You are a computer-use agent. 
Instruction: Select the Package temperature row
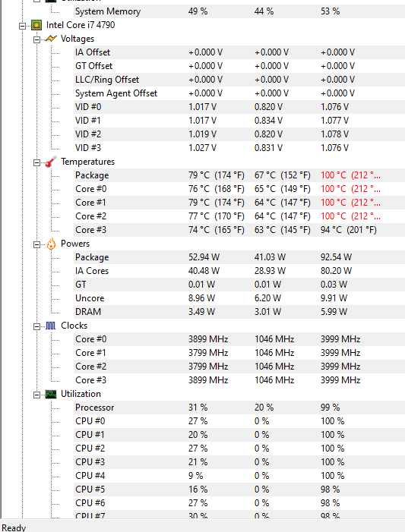tap(239, 175)
